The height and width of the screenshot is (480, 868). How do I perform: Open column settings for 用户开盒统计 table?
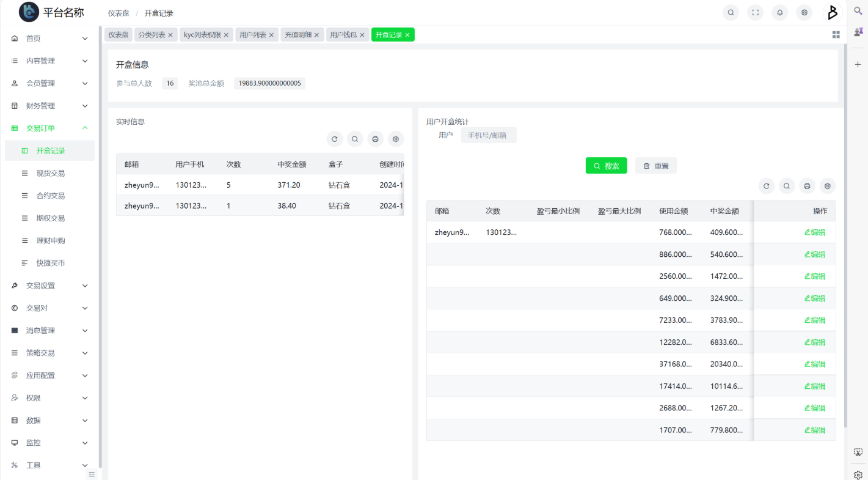[x=828, y=186]
